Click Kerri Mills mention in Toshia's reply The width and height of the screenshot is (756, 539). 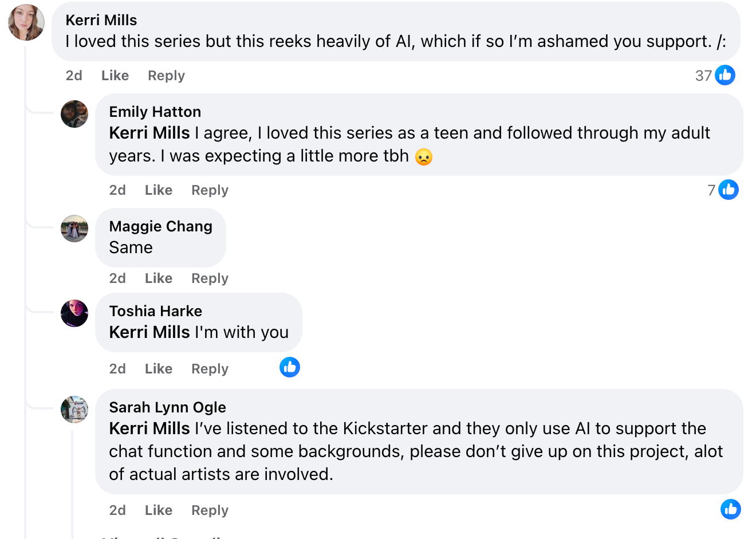pyautogui.click(x=149, y=332)
